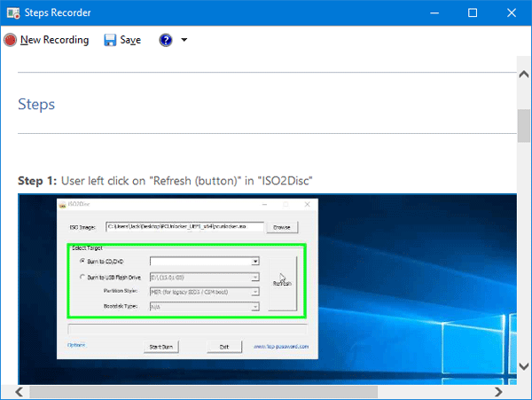Open the CD/DVD drive dropdown
The height and width of the screenshot is (400, 532).
point(254,262)
